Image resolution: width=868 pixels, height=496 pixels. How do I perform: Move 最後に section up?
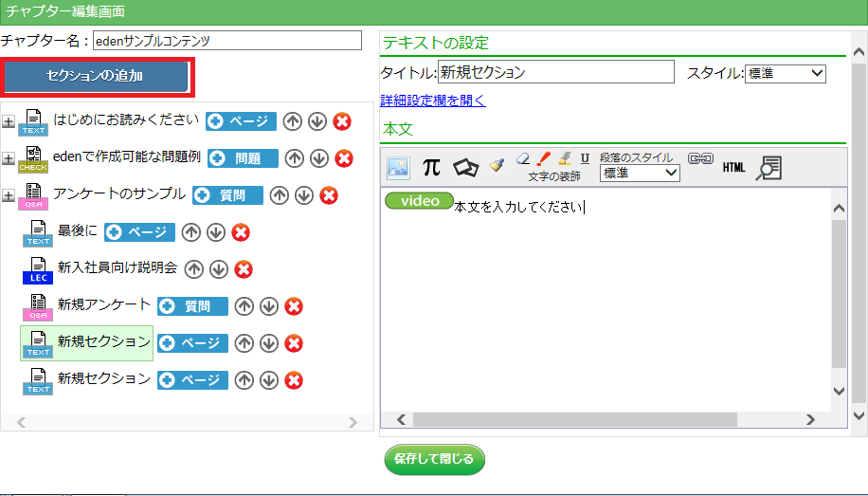click(x=191, y=232)
